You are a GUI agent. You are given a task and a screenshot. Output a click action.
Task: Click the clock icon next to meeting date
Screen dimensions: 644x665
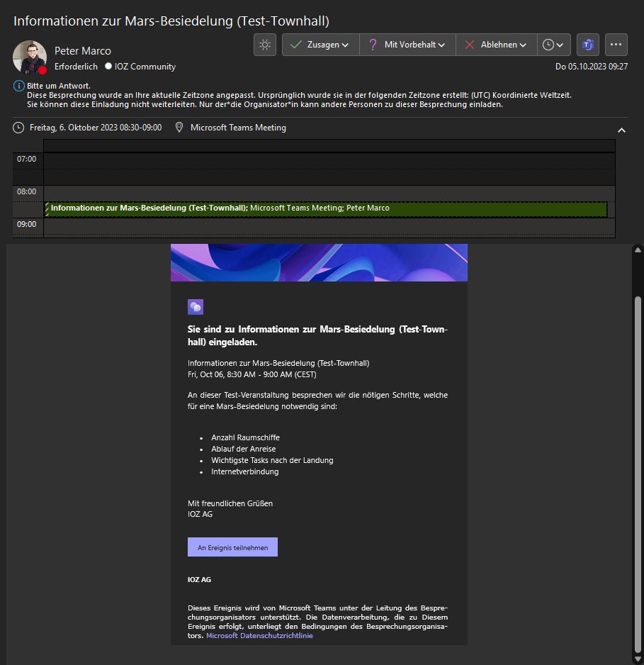tap(18, 128)
